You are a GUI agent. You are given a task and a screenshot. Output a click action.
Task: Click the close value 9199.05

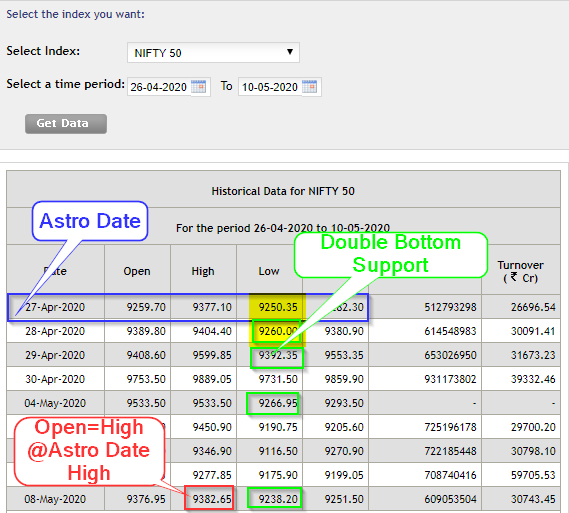coord(344,475)
